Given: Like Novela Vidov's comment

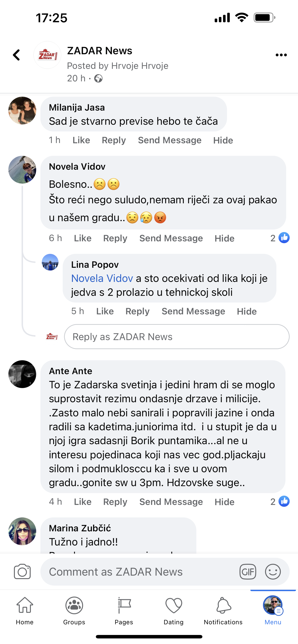Looking at the screenshot, I should (83, 238).
